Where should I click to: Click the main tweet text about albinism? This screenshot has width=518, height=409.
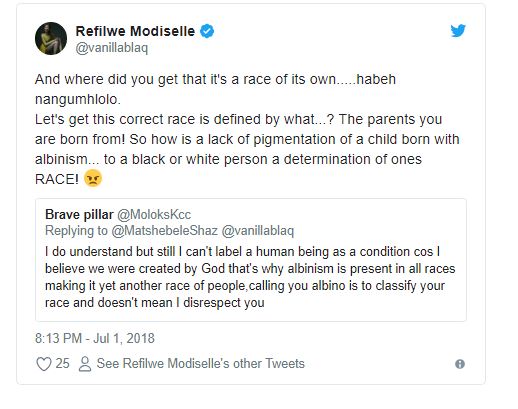pyautogui.click(x=247, y=129)
